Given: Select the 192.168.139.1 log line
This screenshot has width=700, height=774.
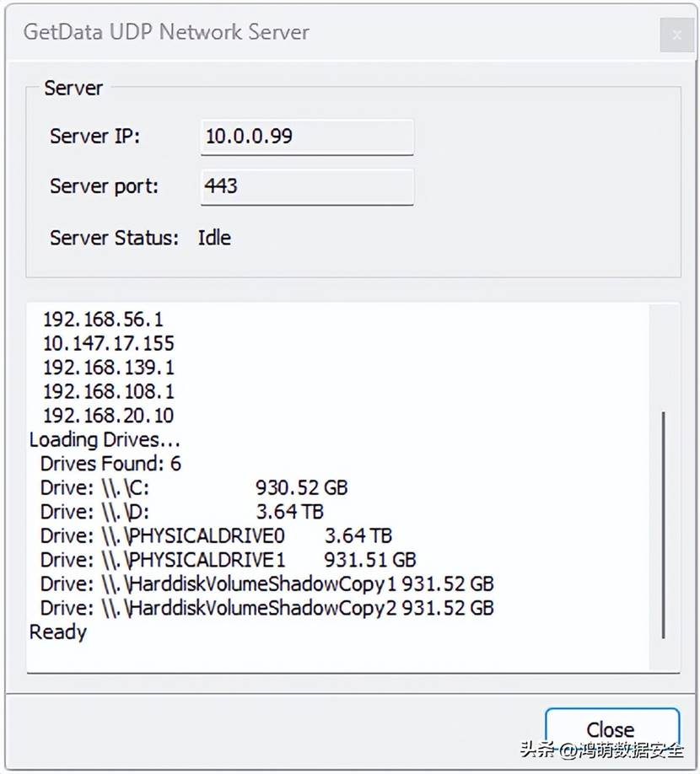Looking at the screenshot, I should click(109, 368).
